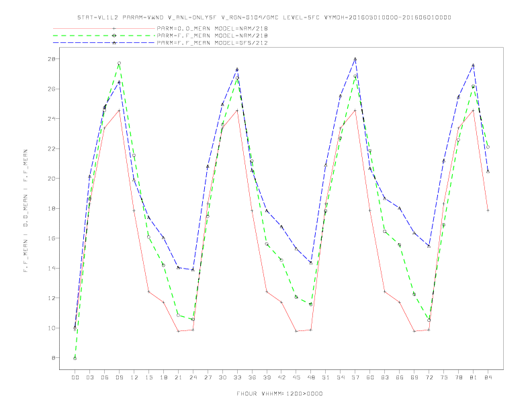The height and width of the screenshot is (411, 532).
Task: Click green circle data point at hour 00
Action: [75, 359]
